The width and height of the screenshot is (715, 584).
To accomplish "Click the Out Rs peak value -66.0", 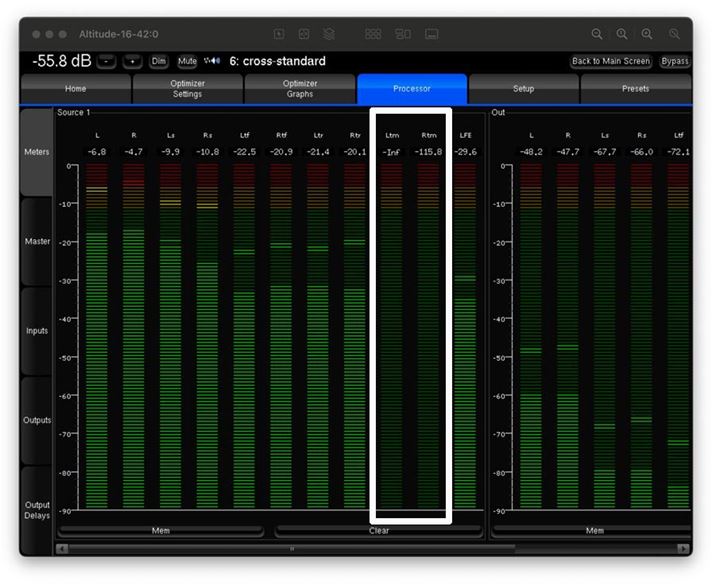I will tap(642, 152).
